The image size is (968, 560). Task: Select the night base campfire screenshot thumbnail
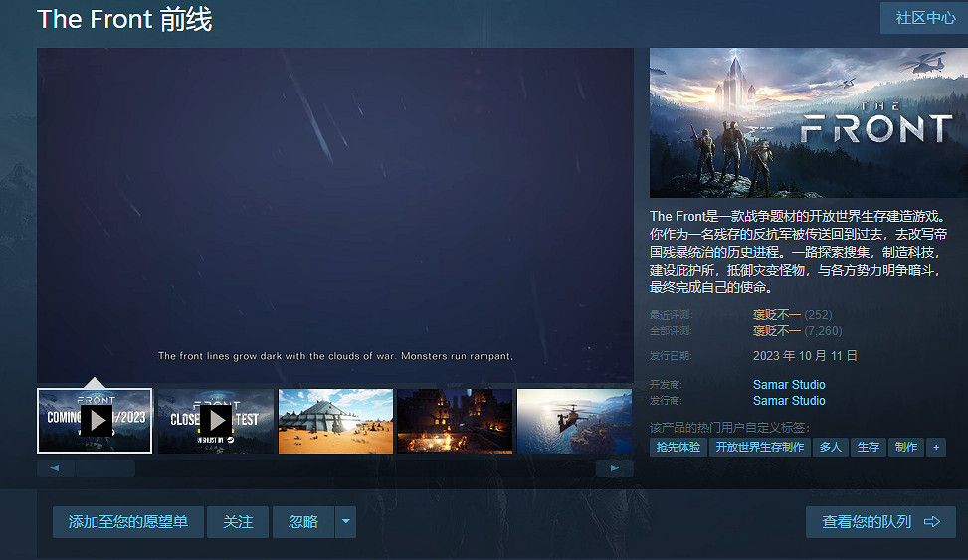click(455, 420)
